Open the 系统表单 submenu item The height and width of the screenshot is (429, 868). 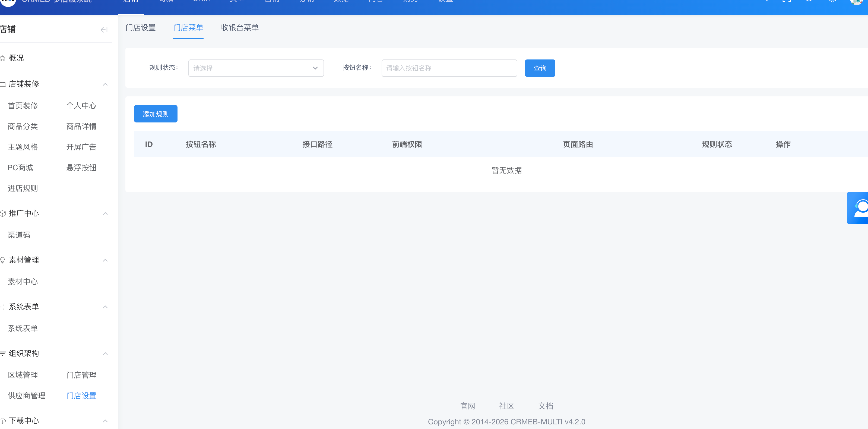[x=23, y=328]
